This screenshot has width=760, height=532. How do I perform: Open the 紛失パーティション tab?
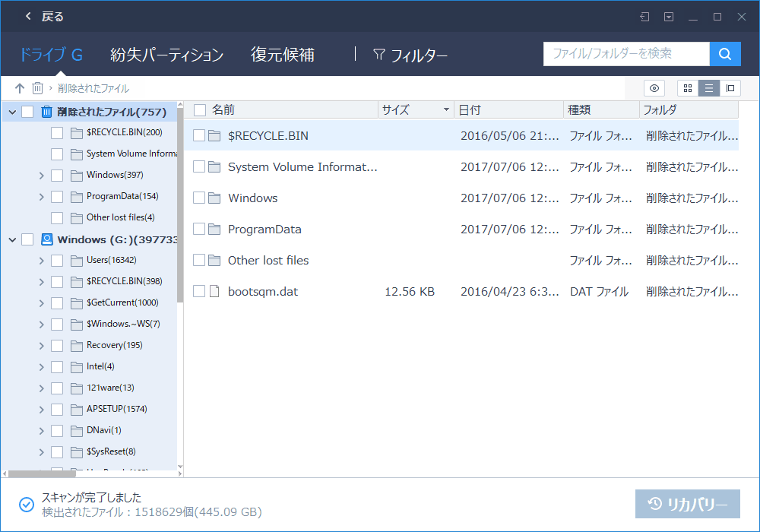[x=166, y=55]
